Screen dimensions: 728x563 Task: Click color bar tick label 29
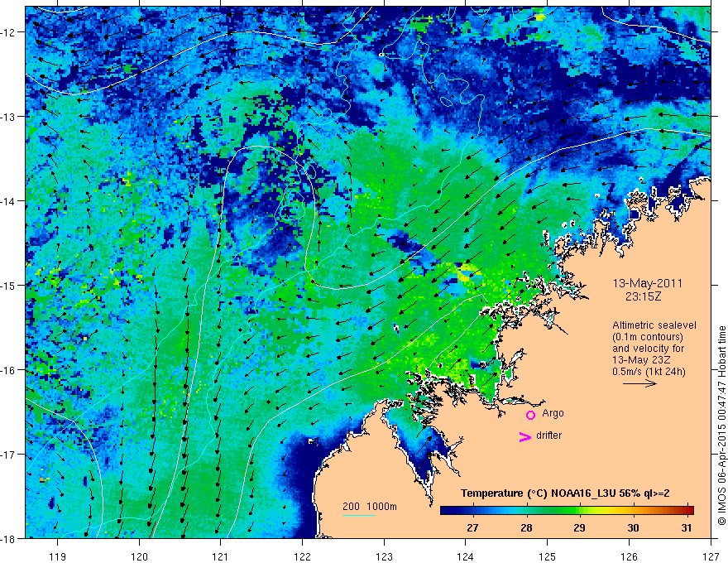(579, 528)
